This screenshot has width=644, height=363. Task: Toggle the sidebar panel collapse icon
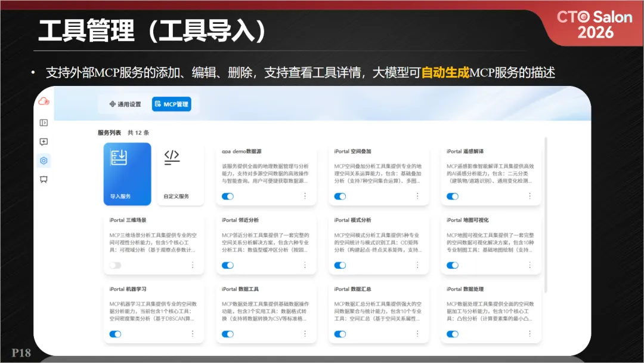(44, 122)
